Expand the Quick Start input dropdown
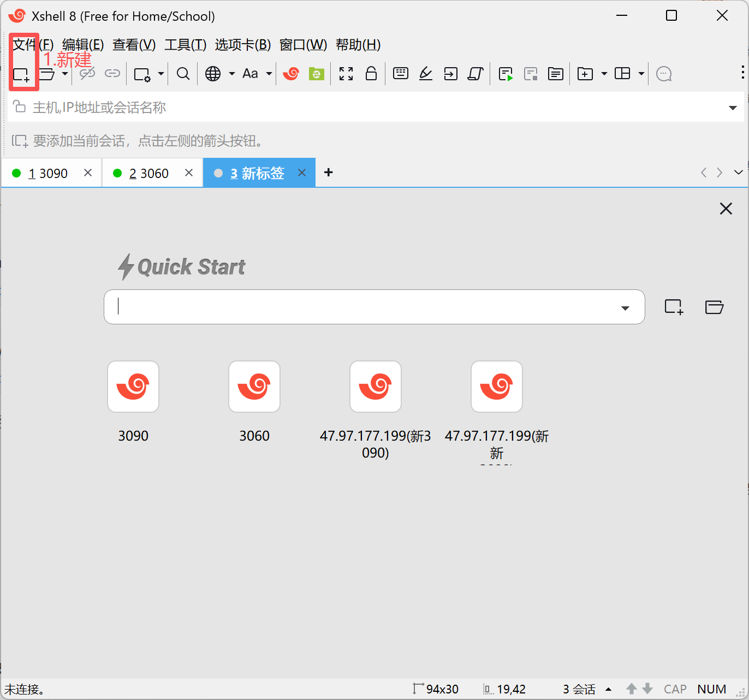 (x=626, y=308)
